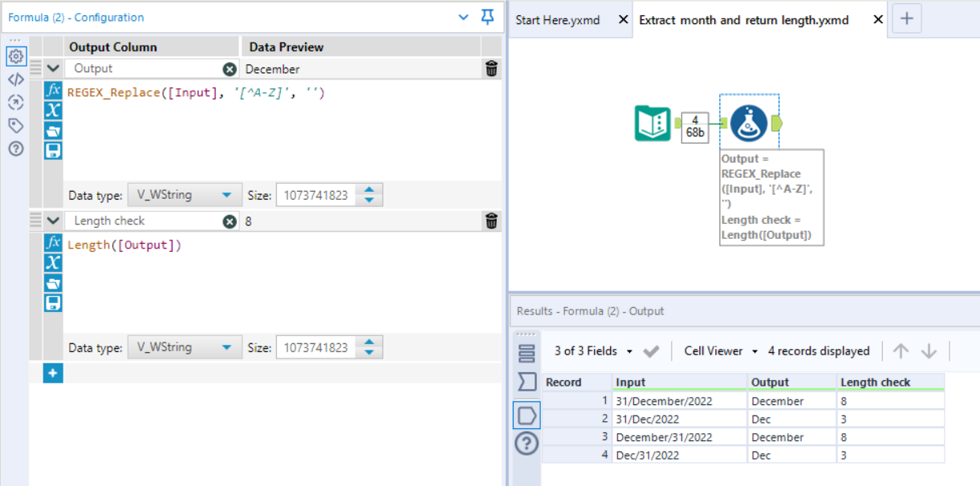
Task: Delete the Output formula with trash icon
Action: pyautogui.click(x=492, y=69)
